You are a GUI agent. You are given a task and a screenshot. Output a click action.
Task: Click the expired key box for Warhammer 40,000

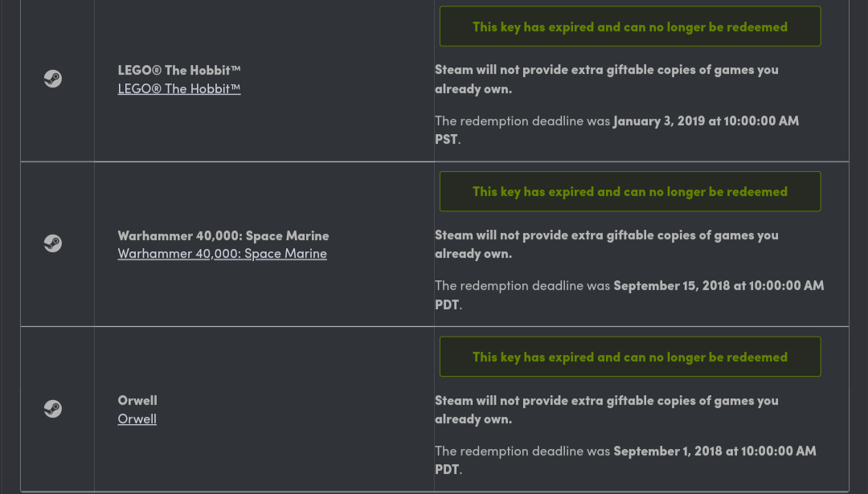(x=630, y=191)
